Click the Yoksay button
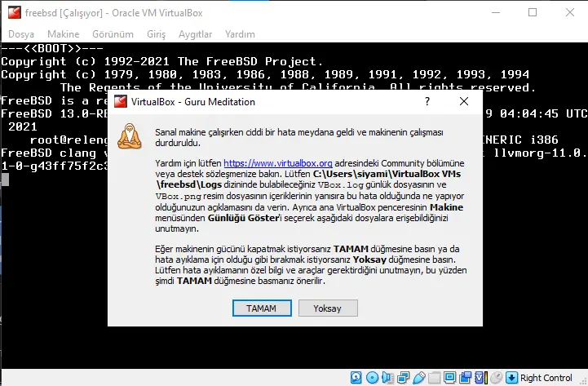 (x=328, y=308)
